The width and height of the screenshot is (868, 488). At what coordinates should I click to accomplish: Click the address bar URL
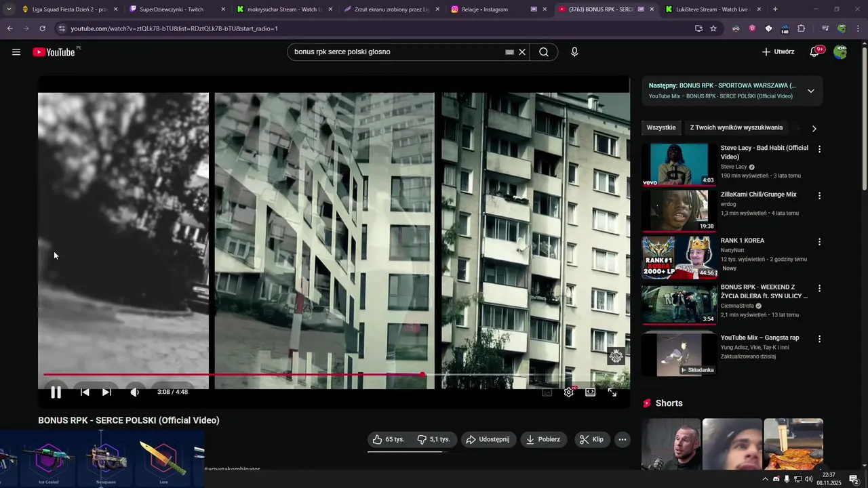[174, 28]
